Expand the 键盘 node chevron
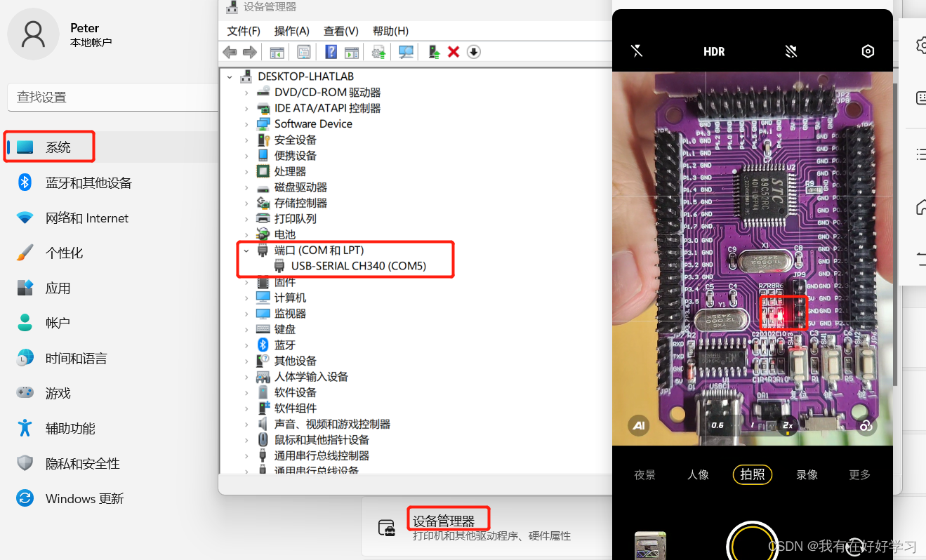The width and height of the screenshot is (926, 560). click(246, 329)
